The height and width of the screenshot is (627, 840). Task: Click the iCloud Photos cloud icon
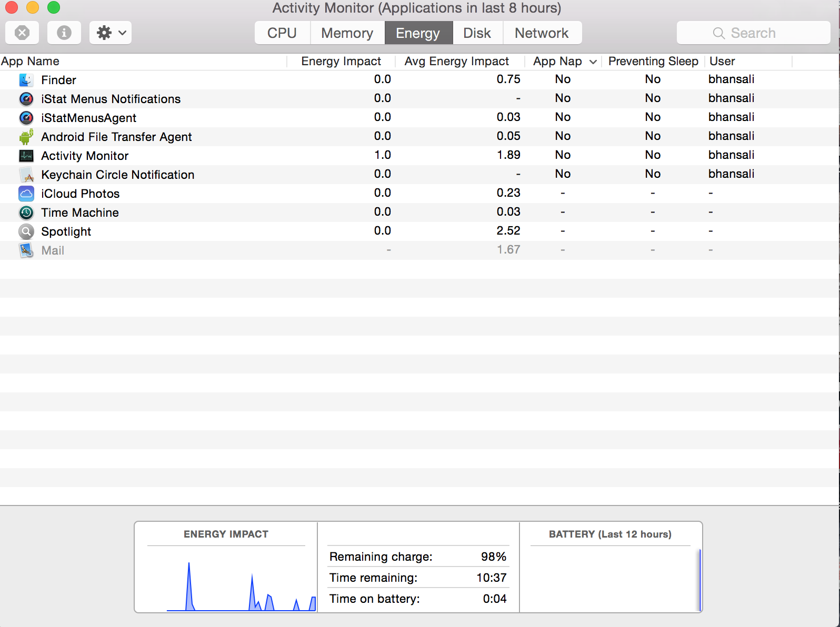(x=26, y=194)
